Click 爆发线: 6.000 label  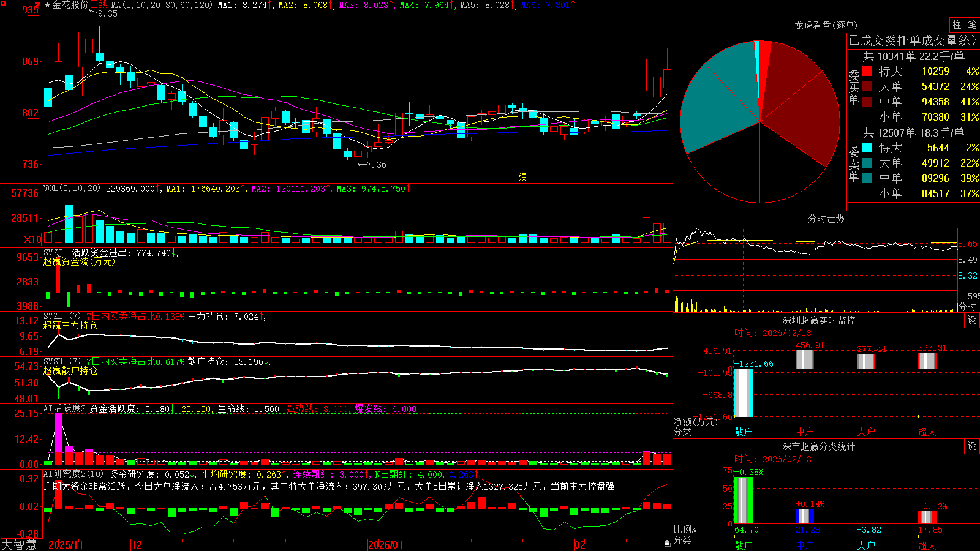(386, 408)
